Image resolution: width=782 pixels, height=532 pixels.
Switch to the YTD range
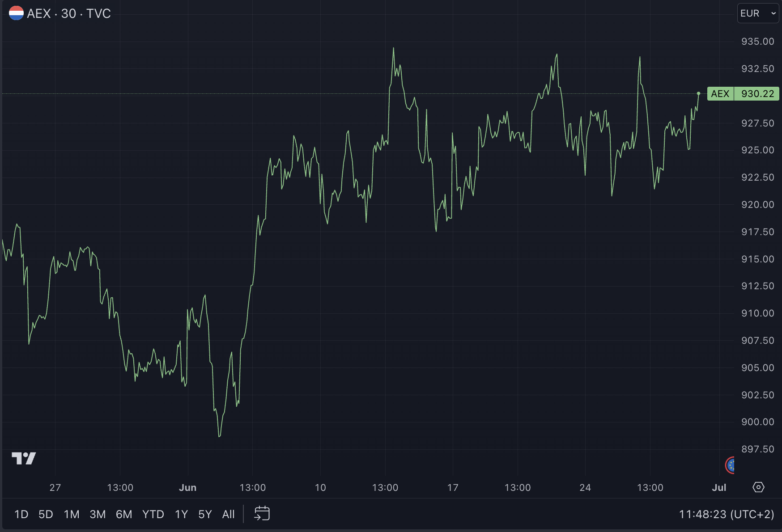click(153, 514)
